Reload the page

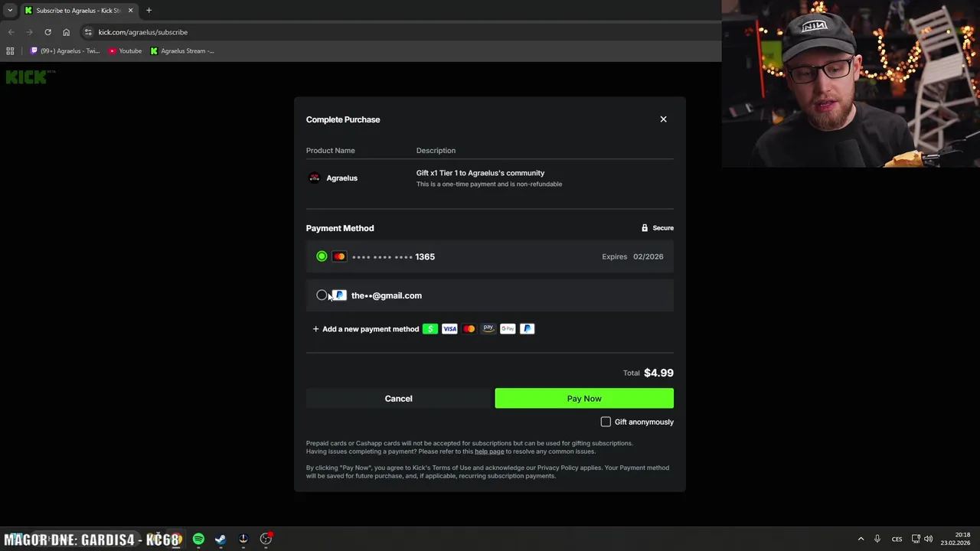tap(47, 32)
